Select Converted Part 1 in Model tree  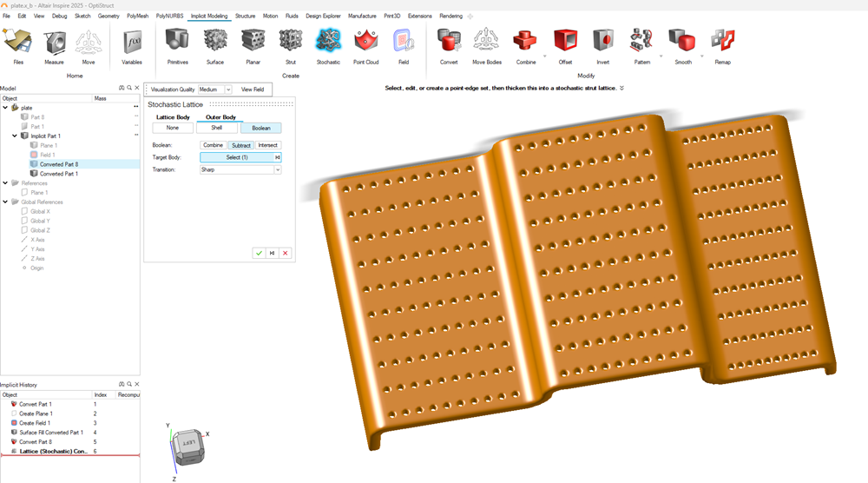(x=58, y=174)
